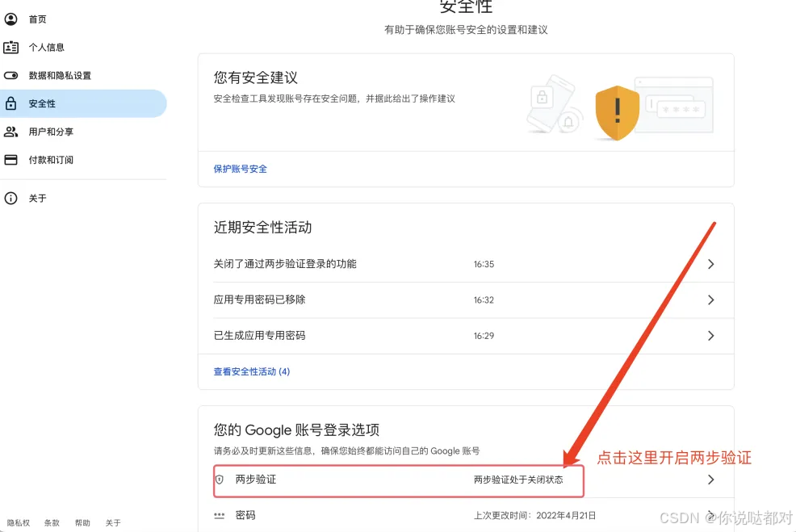Click the 关闭了通过两步验证登录的功能 activity text
The image size is (796, 532).
[x=285, y=264]
